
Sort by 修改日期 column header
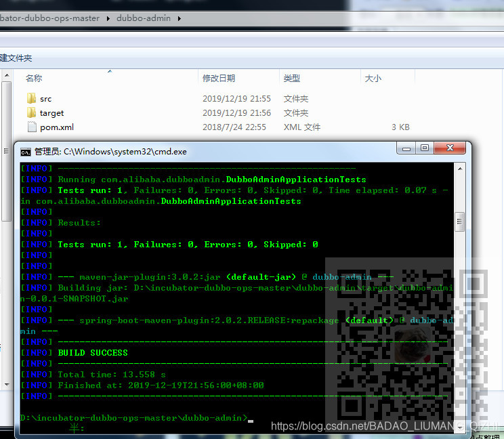pyautogui.click(x=219, y=79)
